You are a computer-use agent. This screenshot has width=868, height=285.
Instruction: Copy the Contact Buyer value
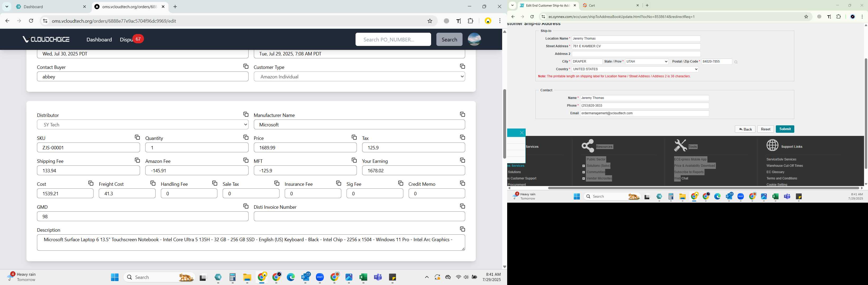click(x=246, y=66)
